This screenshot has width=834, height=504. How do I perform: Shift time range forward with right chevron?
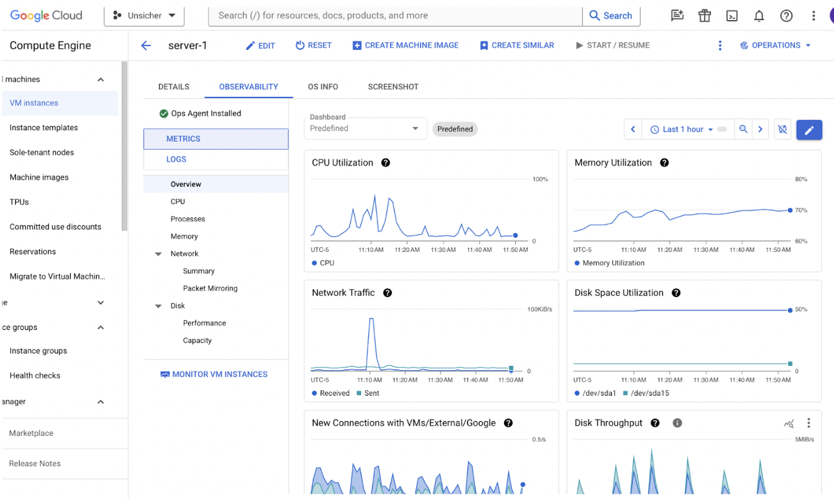[x=760, y=129]
